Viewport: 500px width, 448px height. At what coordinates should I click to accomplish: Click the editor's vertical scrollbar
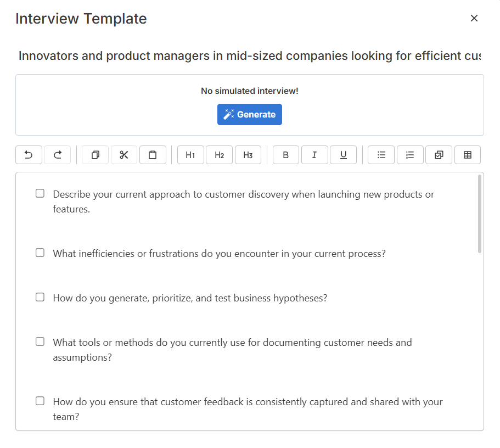480,214
